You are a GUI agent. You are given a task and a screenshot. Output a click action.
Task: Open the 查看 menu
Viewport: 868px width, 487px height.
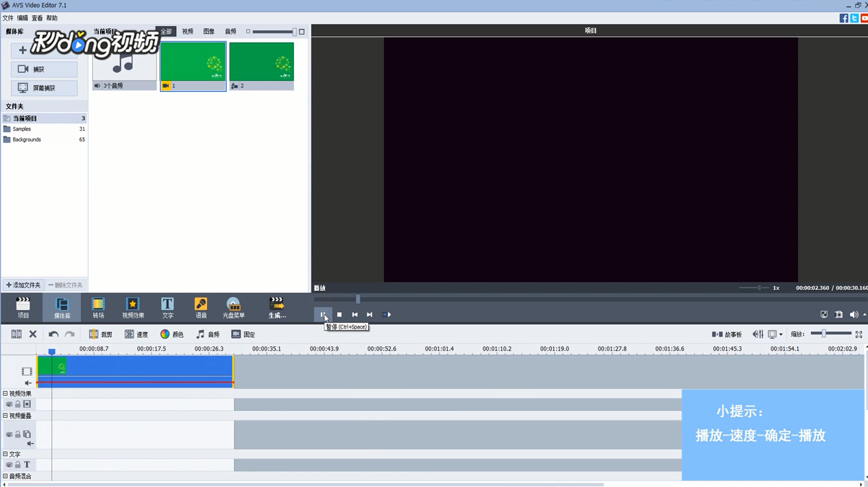pos(37,19)
